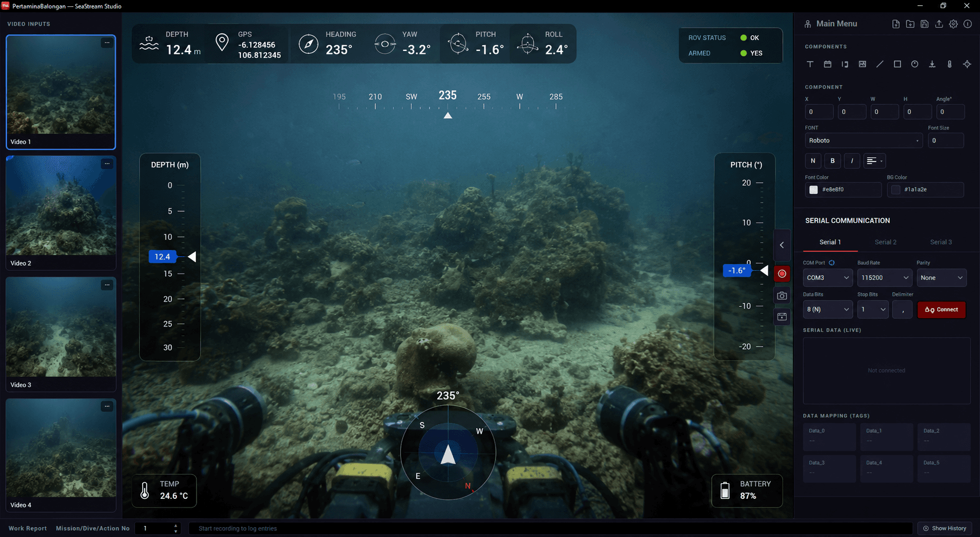Image resolution: width=980 pixels, height=537 pixels.
Task: Open the text alignment dropdown
Action: pyautogui.click(x=874, y=161)
